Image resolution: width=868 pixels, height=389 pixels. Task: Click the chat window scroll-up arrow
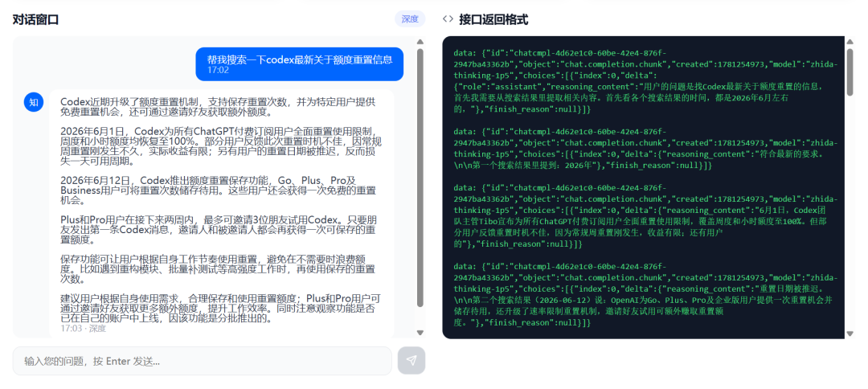420,42
